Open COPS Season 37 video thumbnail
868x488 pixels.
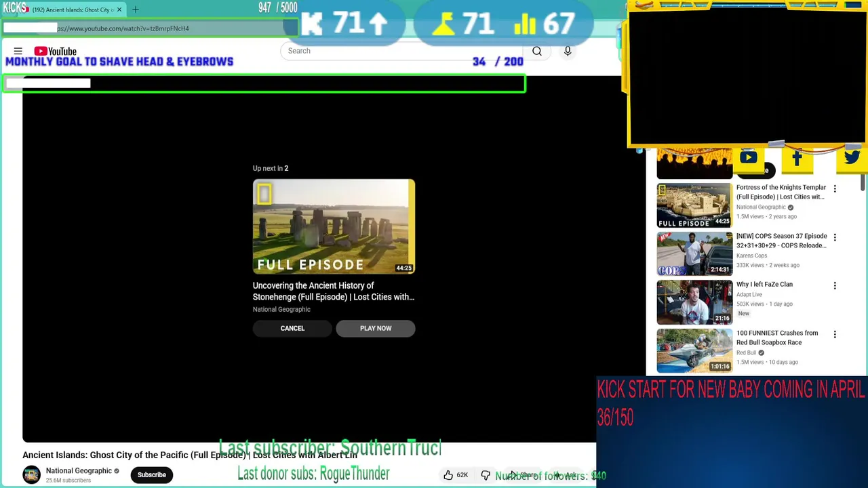coord(694,254)
